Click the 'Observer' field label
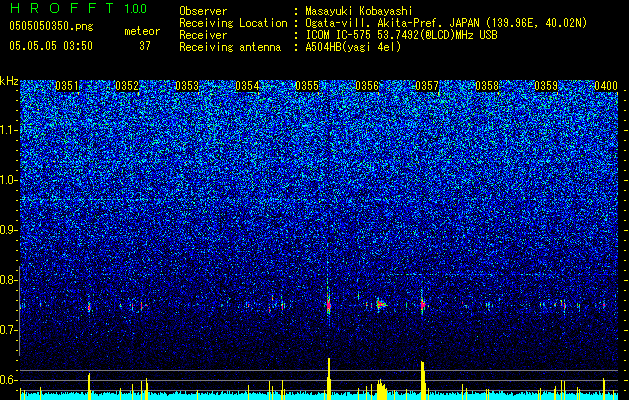Viewport: 629px width, 400px height. [203, 11]
